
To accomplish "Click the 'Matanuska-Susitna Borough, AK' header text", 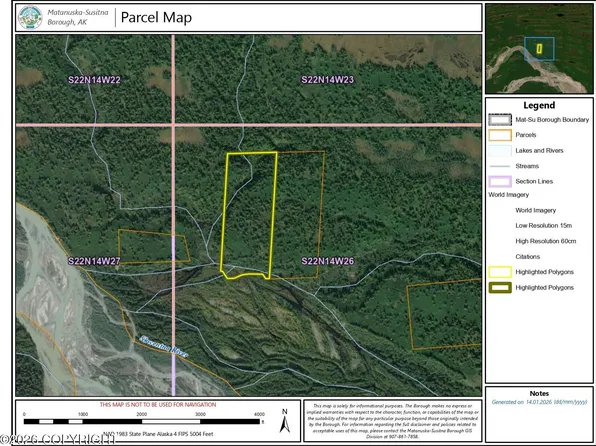I will tap(78, 17).
